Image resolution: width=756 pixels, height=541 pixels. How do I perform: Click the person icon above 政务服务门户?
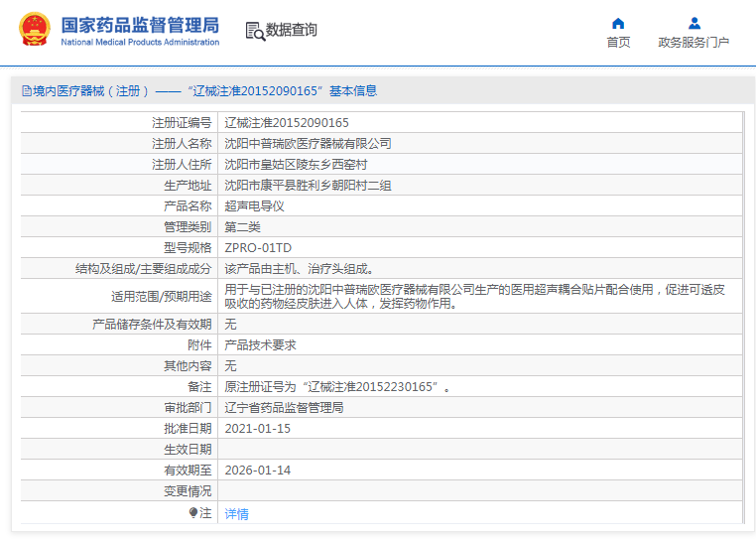click(693, 23)
